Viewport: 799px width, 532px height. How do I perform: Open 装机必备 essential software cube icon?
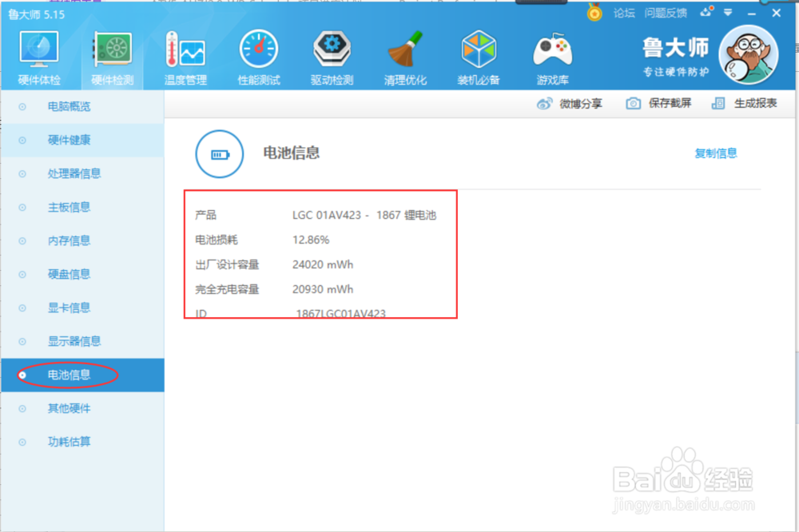(x=479, y=58)
